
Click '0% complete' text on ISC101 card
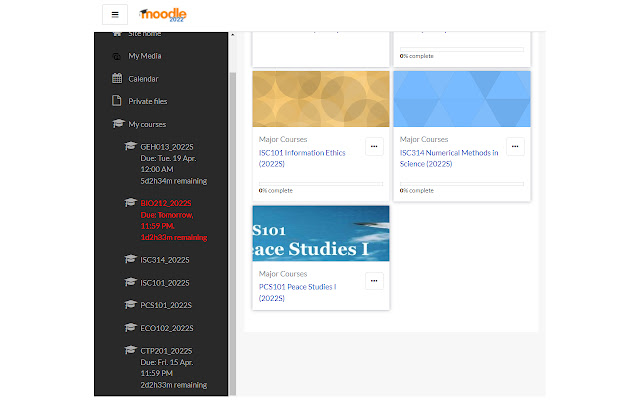coord(276,191)
